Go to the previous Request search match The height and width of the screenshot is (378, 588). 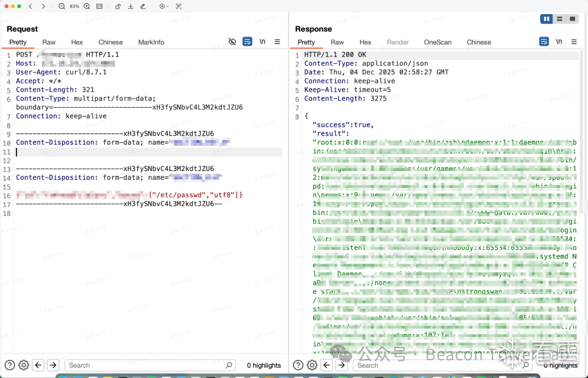39,365
